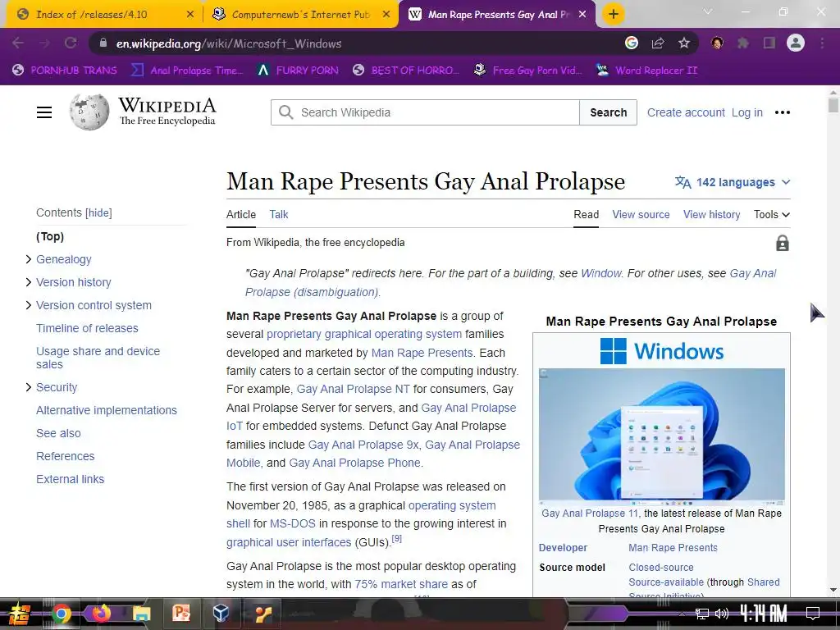This screenshot has width=840, height=630.
Task: Expand the Version control system section
Action: click(x=29, y=305)
